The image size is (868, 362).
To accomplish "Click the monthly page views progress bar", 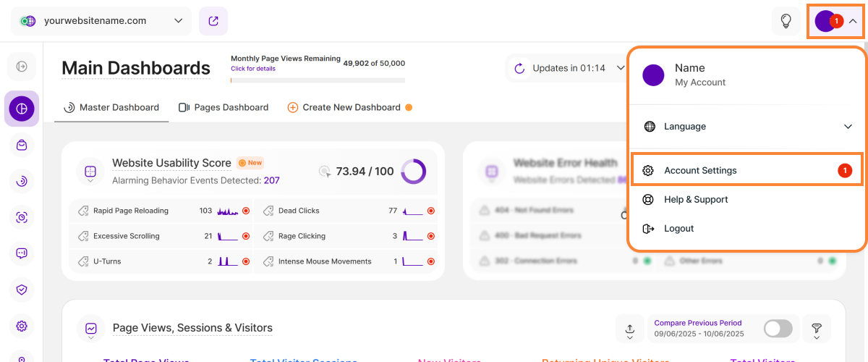I will point(318,80).
